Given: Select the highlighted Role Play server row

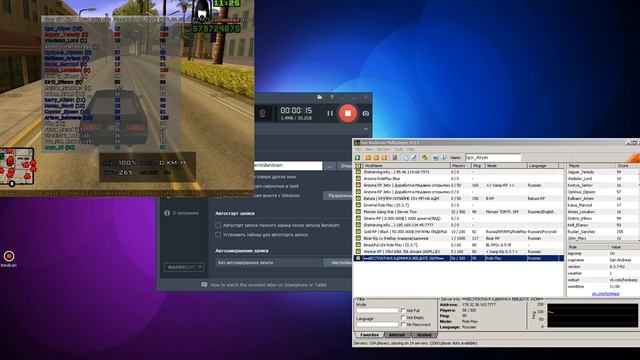Looking at the screenshot, I should point(459,258).
